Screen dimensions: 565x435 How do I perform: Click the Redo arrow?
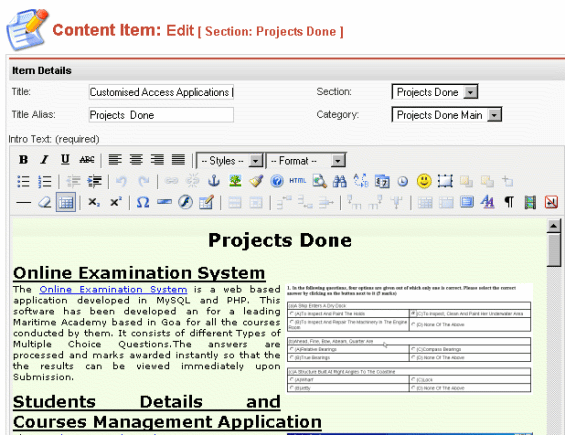coord(143,181)
